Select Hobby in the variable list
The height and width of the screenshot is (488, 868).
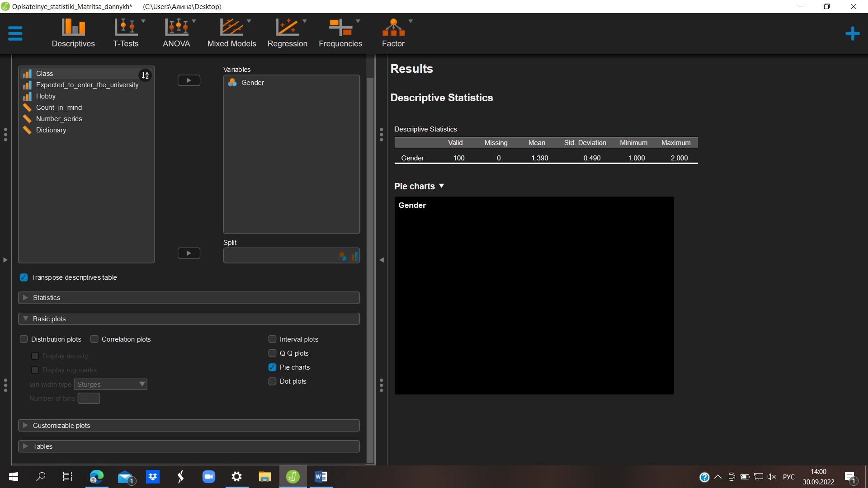pyautogui.click(x=46, y=96)
